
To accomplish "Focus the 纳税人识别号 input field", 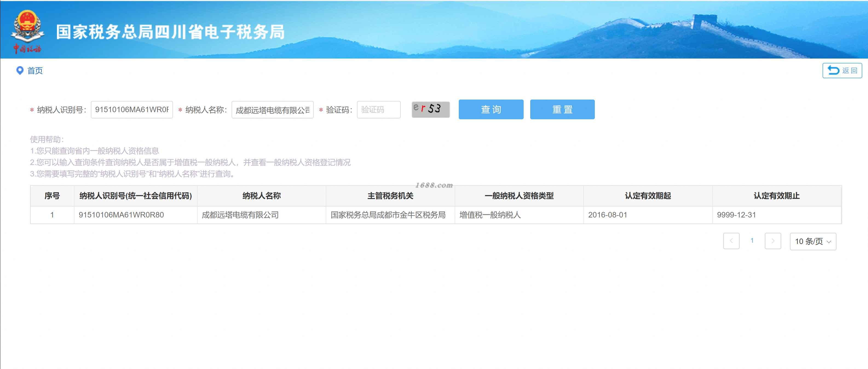I will tap(132, 109).
